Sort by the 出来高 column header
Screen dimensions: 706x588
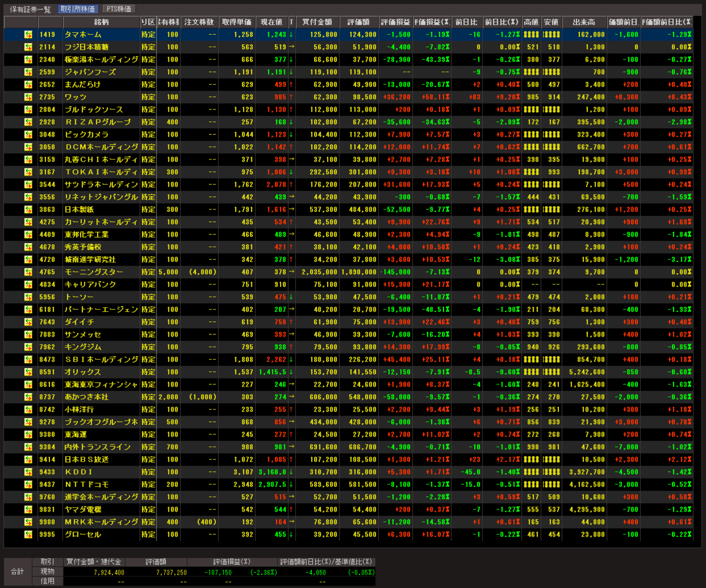[584, 22]
